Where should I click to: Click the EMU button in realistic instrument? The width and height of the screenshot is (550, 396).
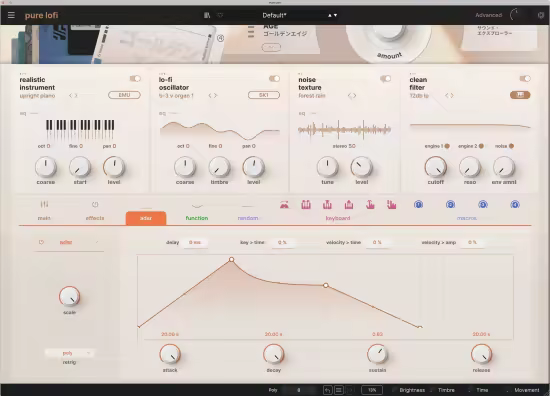[x=124, y=95]
